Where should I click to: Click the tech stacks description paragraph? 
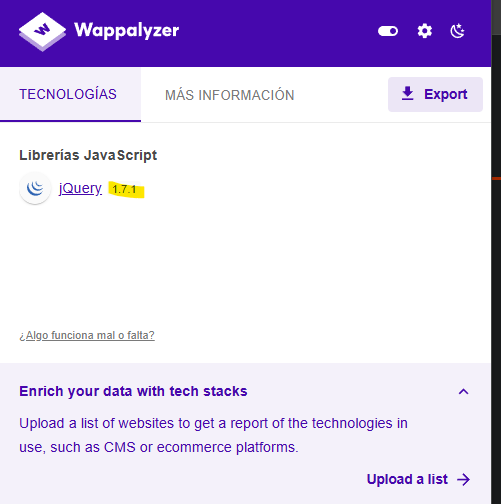[x=213, y=435]
